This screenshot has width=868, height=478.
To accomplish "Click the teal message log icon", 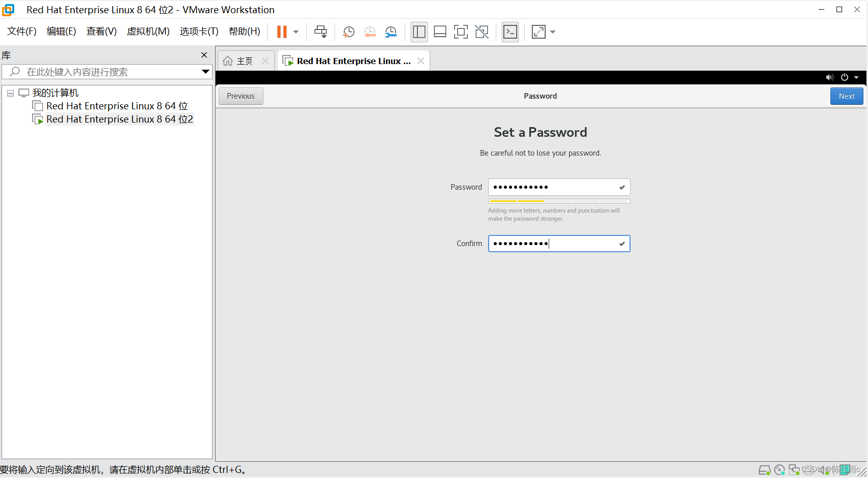I will tap(845, 470).
